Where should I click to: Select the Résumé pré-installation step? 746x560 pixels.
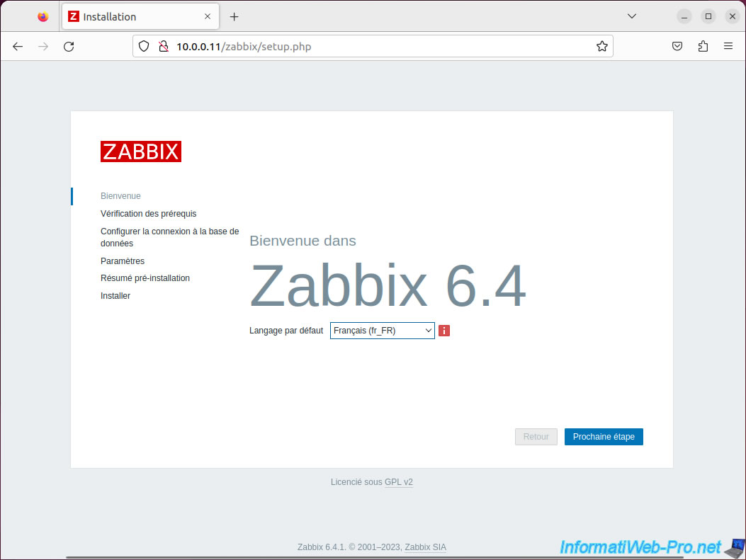click(145, 278)
